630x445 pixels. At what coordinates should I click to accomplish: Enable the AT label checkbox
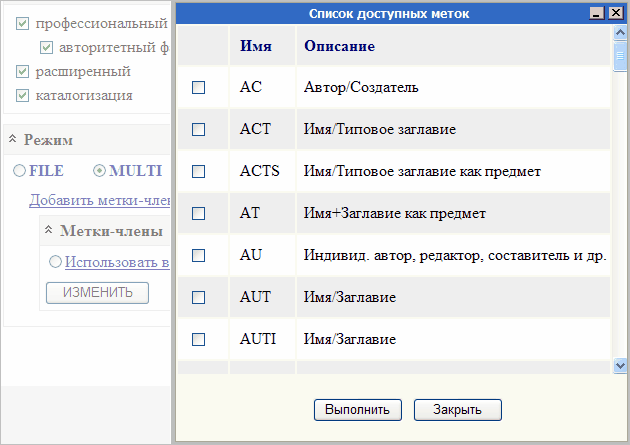click(198, 213)
